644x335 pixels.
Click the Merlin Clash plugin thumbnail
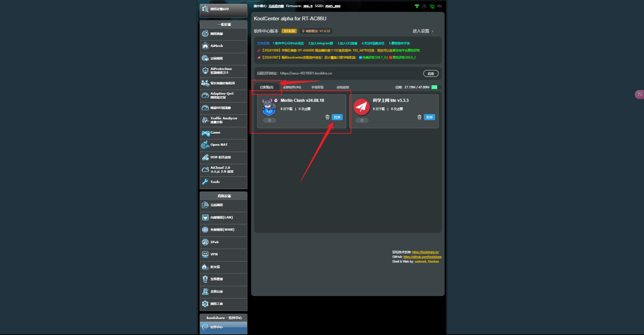(269, 106)
